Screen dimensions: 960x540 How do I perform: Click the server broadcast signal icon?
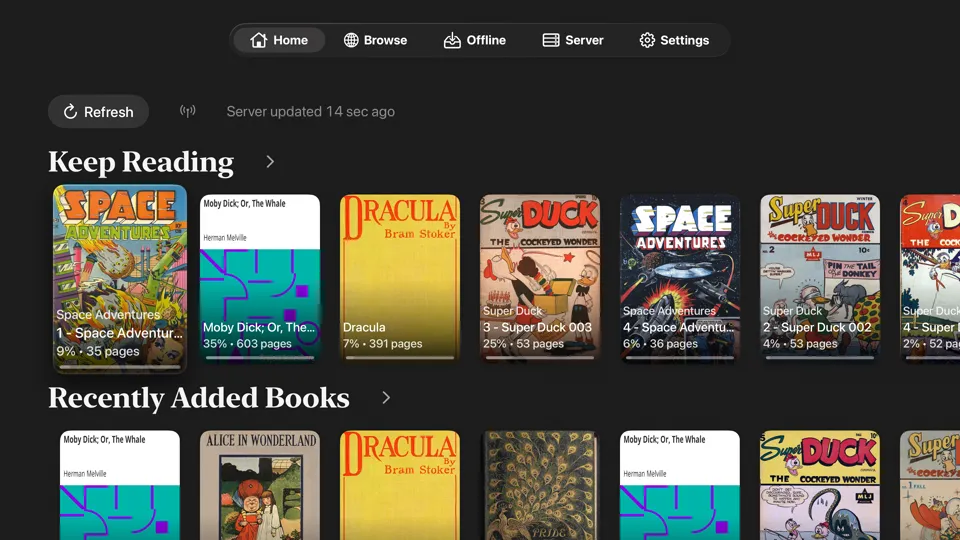[x=187, y=111]
